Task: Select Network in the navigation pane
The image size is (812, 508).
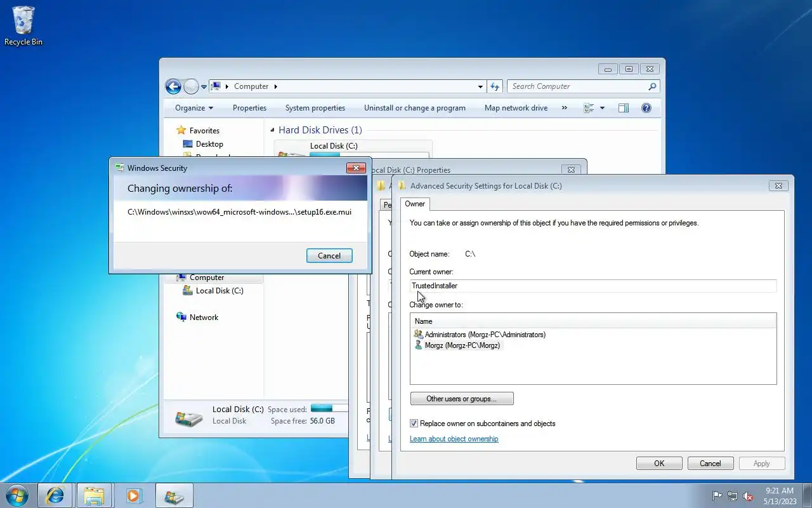Action: pos(204,317)
